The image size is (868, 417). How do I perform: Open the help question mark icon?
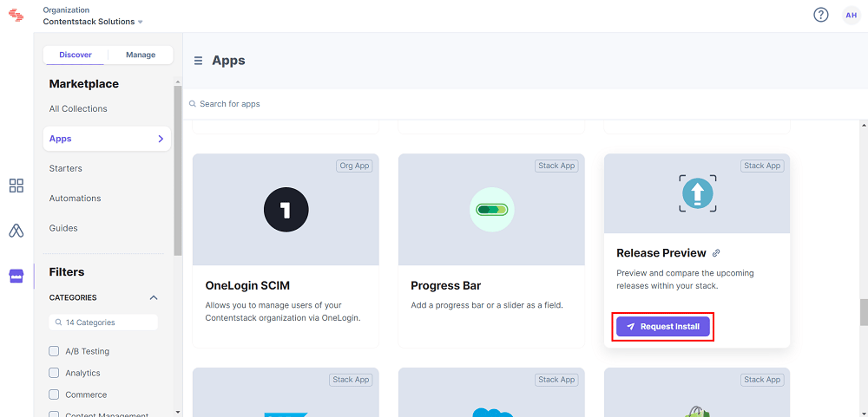[x=821, y=15]
